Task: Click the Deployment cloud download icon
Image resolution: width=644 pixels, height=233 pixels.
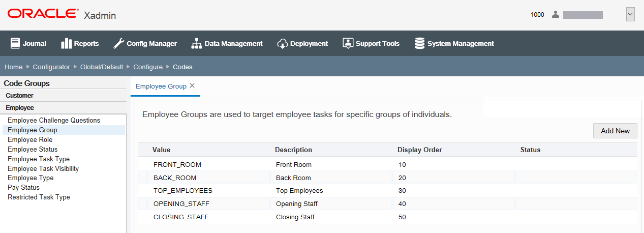Action: coord(283,43)
